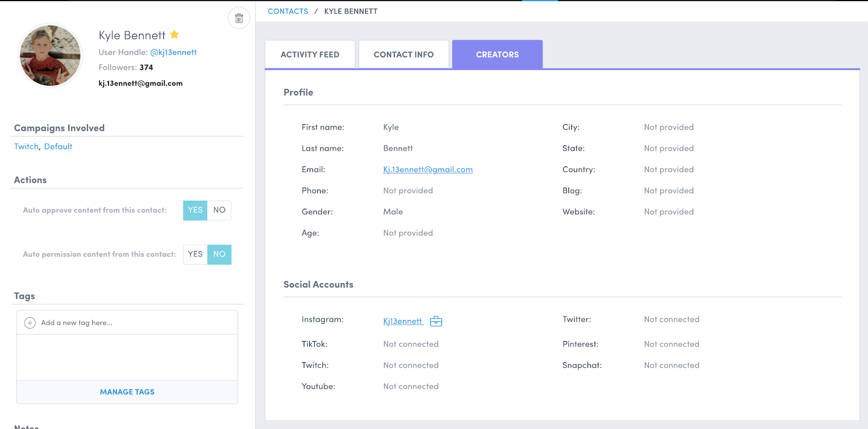Click the Manage Tags button

click(127, 392)
